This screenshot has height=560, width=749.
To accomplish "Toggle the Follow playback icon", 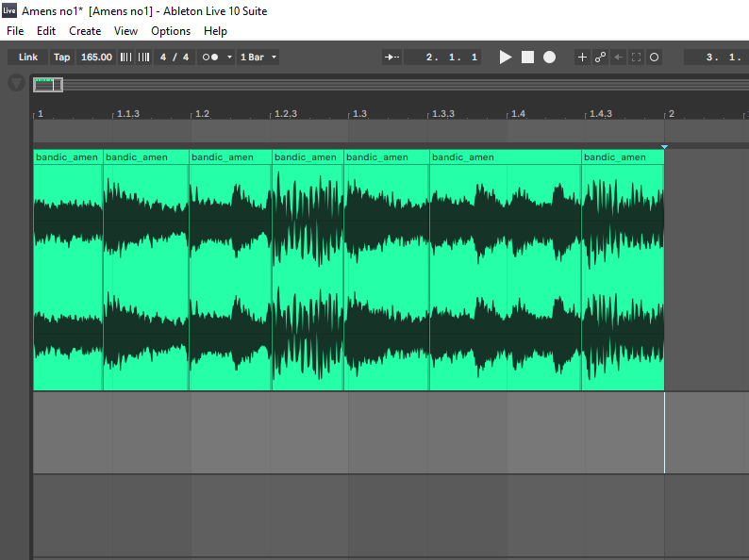I will click(x=391, y=58).
